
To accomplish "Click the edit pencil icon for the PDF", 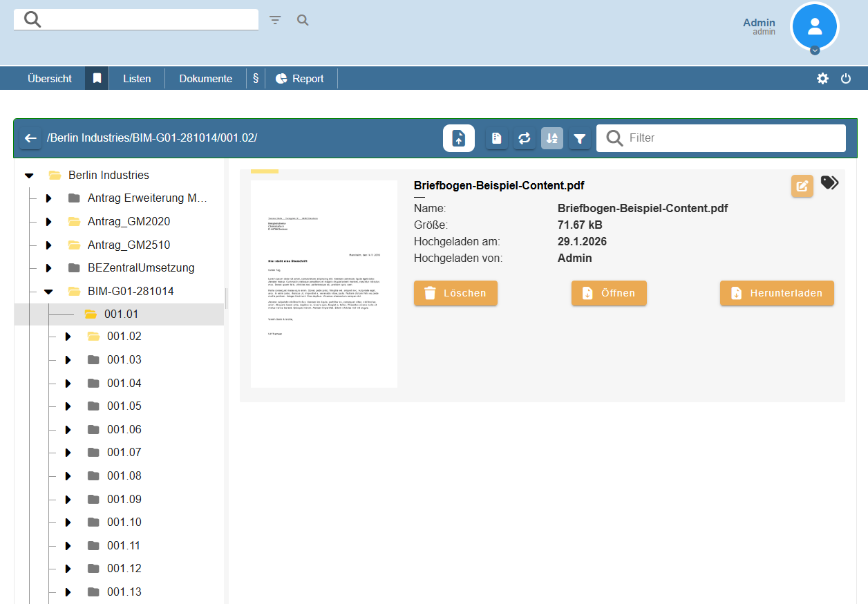I will click(802, 186).
